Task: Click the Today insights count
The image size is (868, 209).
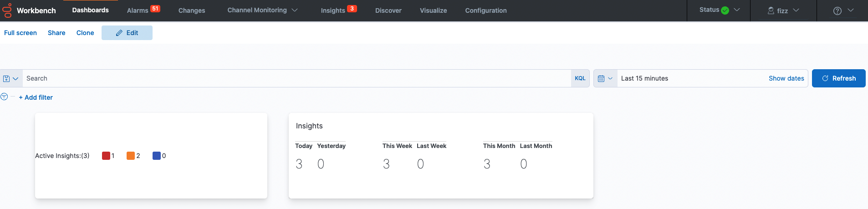Action: click(299, 164)
